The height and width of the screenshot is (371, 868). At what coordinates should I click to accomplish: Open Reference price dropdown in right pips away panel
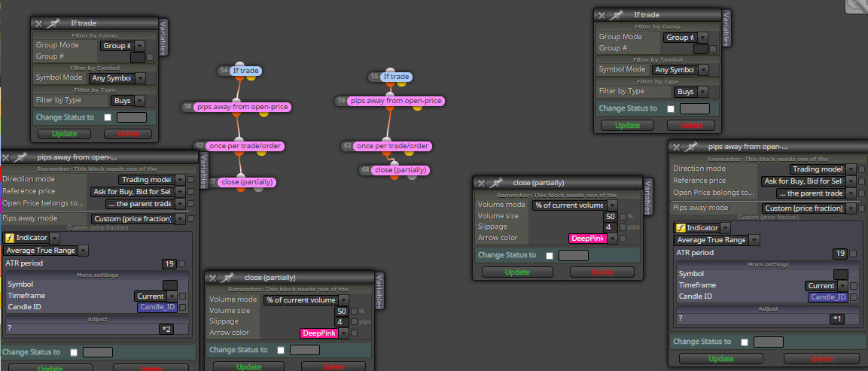pyautogui.click(x=850, y=181)
